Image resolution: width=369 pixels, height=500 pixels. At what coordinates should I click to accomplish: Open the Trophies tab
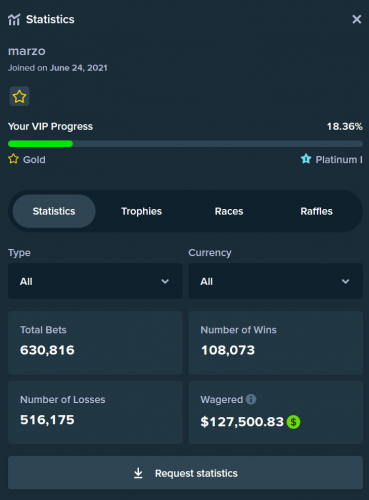tap(141, 211)
